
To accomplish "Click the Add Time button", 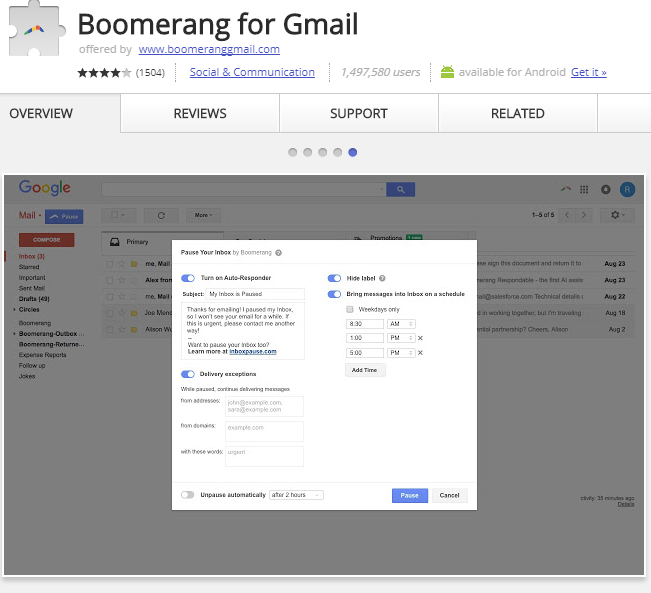I will coord(365,370).
